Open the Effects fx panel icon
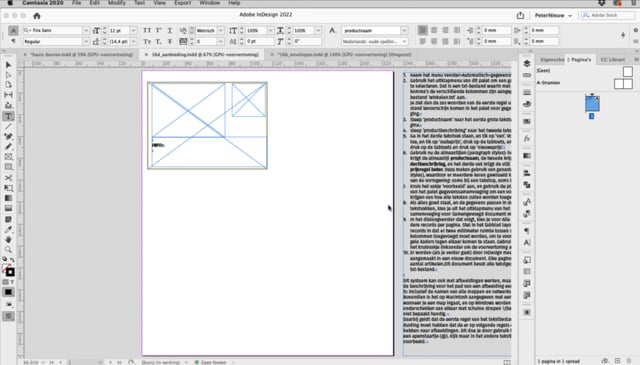The height and width of the screenshot is (365, 640). point(527,139)
